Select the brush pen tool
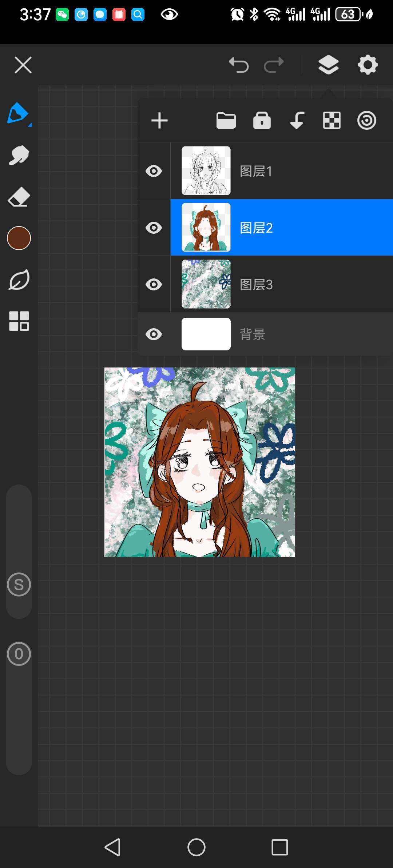 [x=18, y=113]
